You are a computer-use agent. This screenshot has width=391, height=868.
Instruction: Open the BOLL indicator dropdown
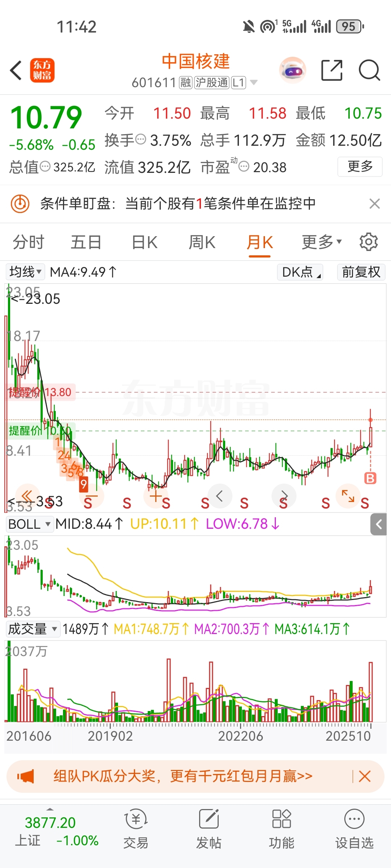tap(29, 524)
